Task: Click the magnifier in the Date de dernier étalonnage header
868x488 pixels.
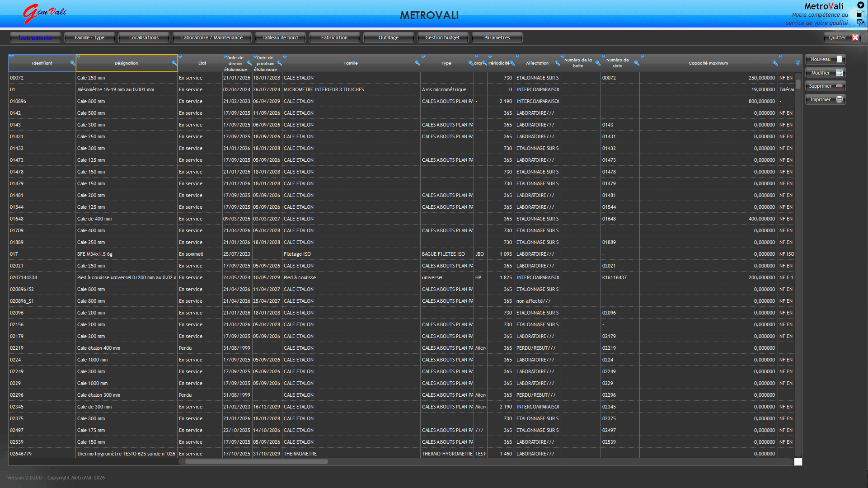Action: click(249, 63)
